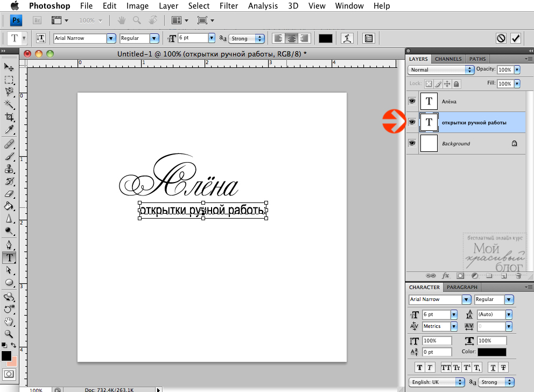Image resolution: width=534 pixels, height=392 pixels.
Task: Select the открытки ручной работы layer
Action: pyautogui.click(x=474, y=122)
